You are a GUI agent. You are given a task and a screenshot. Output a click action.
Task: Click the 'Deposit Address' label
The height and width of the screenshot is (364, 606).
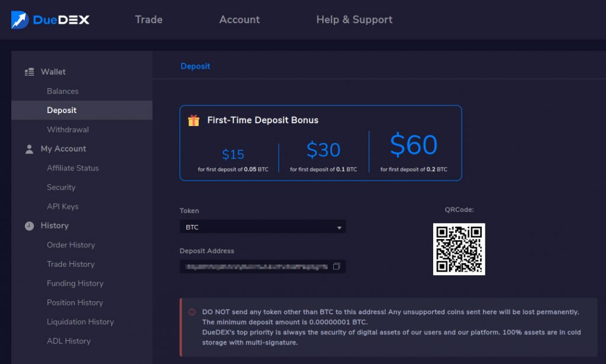[207, 251]
